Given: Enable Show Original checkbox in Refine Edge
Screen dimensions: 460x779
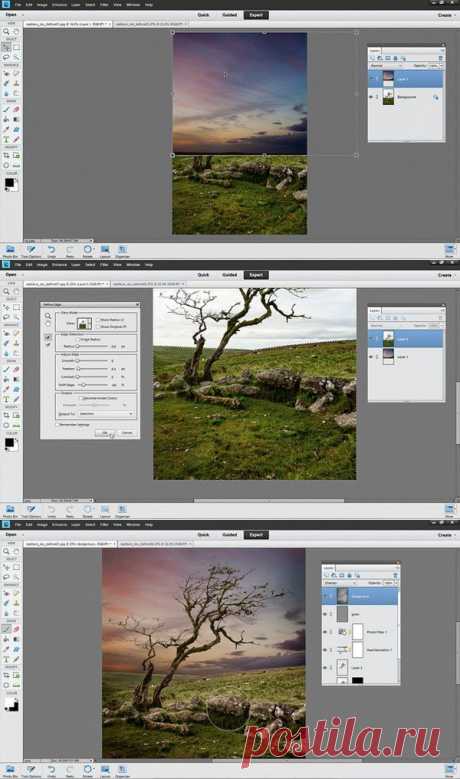Looking at the screenshot, I should click(x=98, y=326).
